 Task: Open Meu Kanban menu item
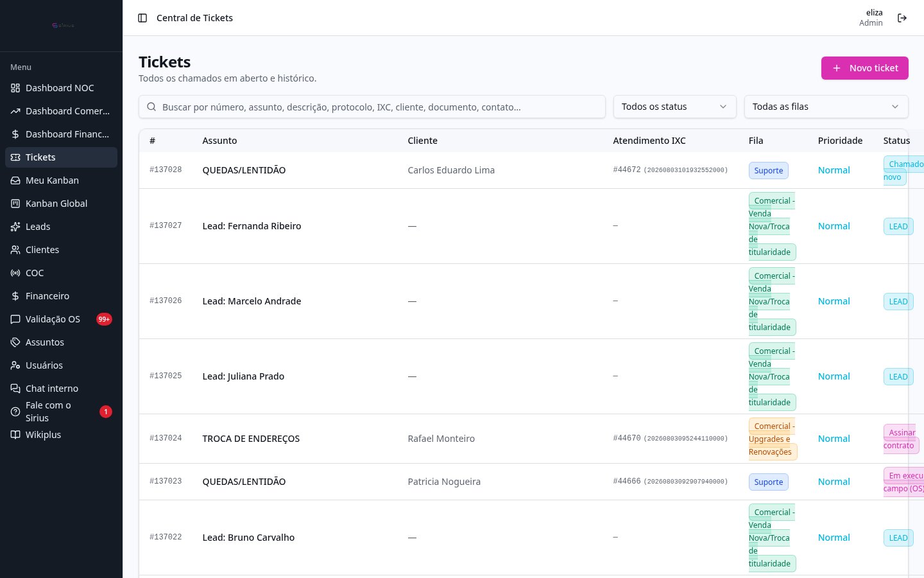pos(61,180)
